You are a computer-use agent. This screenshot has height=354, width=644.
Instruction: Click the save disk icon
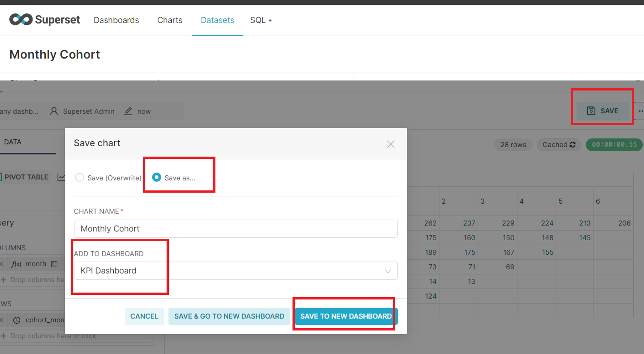[591, 111]
